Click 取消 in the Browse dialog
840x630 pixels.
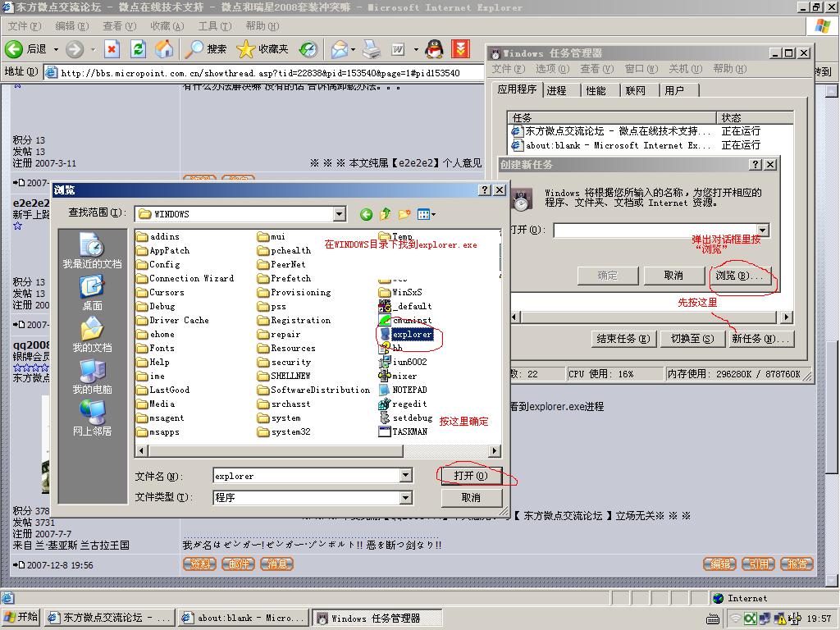click(472, 498)
